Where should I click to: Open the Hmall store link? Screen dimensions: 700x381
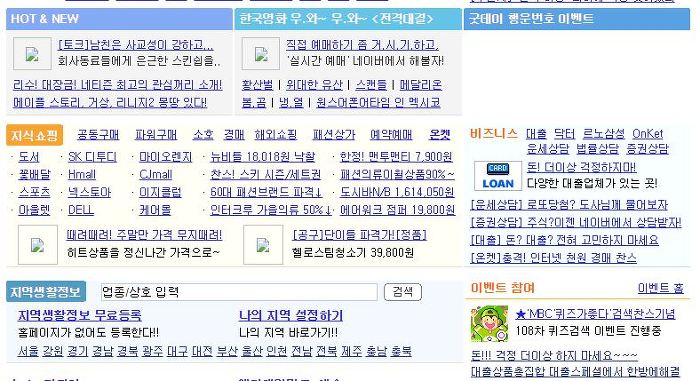coord(82,175)
